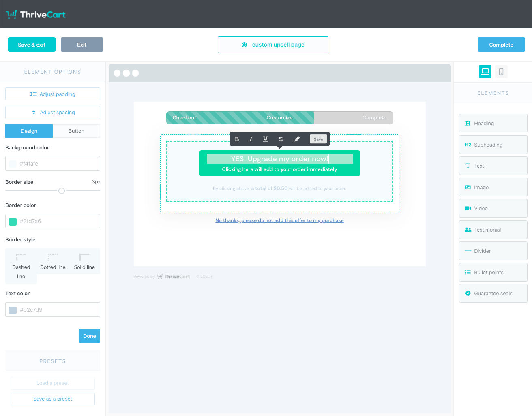Add a Text element
Image resolution: width=532 pixels, height=416 pixels.
tap(493, 166)
